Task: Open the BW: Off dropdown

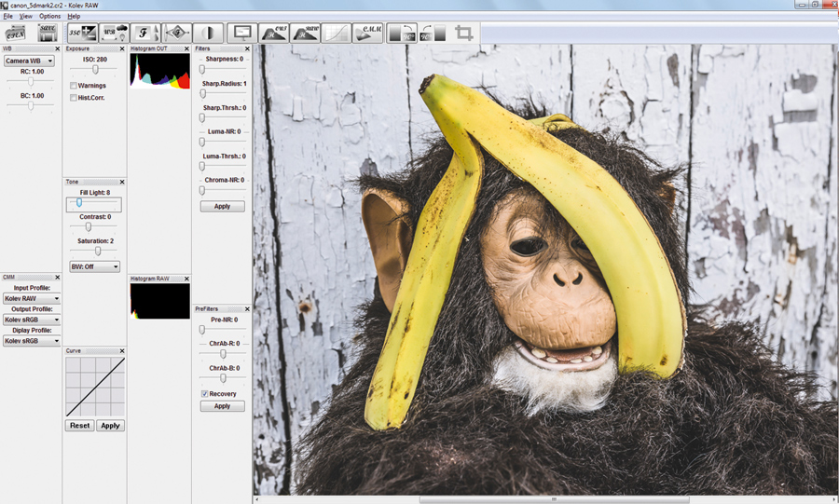Action: (95, 266)
